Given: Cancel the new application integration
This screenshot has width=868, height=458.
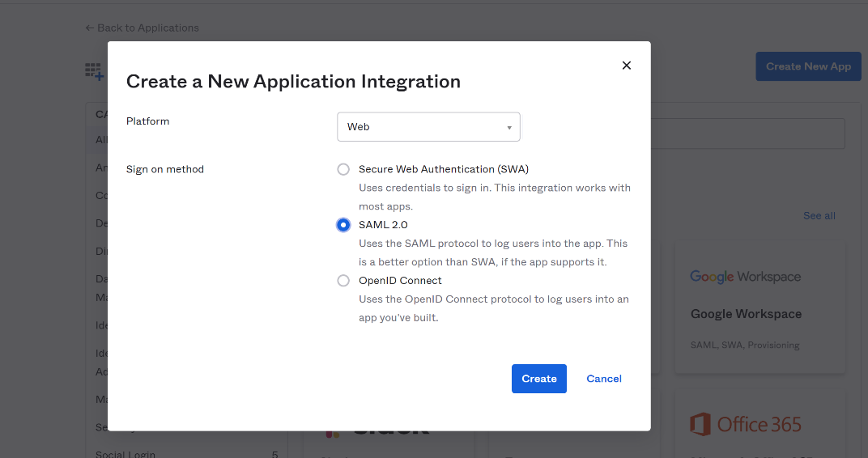Looking at the screenshot, I should [x=604, y=379].
